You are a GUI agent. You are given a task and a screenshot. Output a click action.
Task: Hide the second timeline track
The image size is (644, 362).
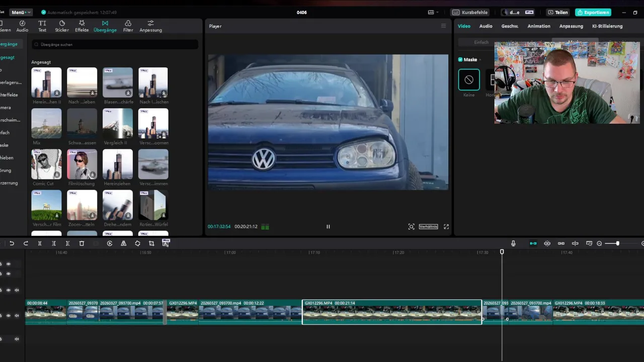tap(8, 274)
